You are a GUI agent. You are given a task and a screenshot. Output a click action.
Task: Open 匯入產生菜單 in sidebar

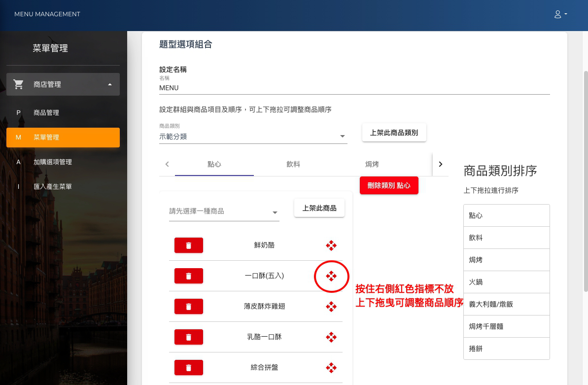click(x=63, y=186)
